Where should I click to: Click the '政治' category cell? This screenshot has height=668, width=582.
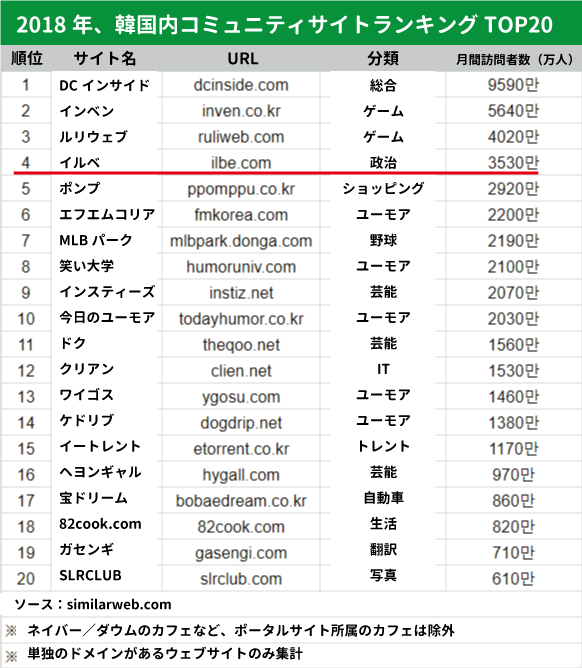tap(383, 162)
